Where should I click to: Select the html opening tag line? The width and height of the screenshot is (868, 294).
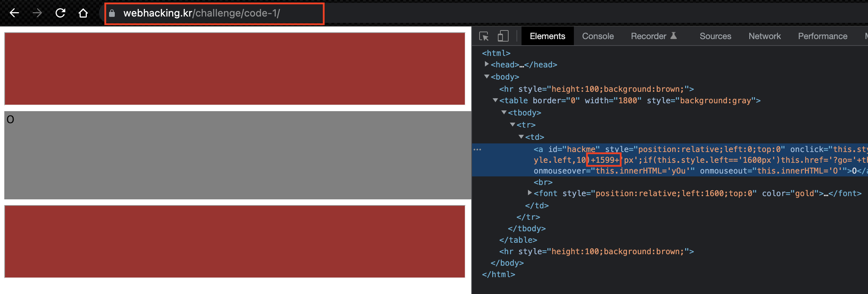coord(496,53)
